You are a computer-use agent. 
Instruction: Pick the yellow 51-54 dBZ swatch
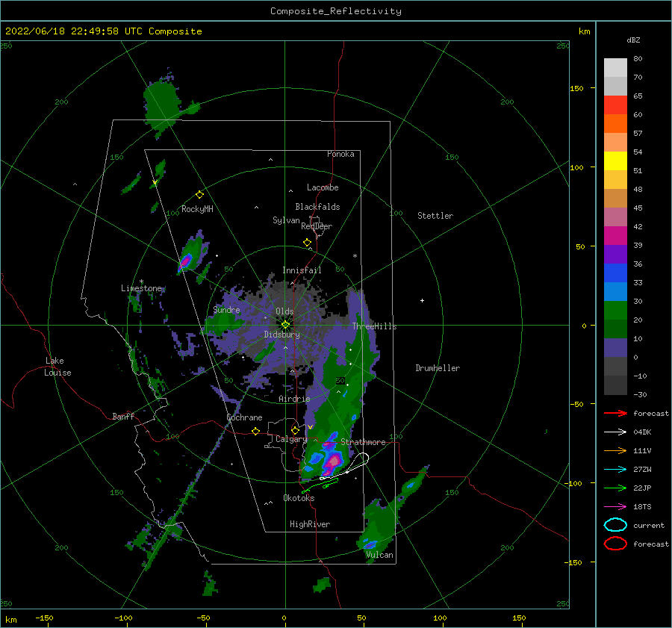(615, 161)
